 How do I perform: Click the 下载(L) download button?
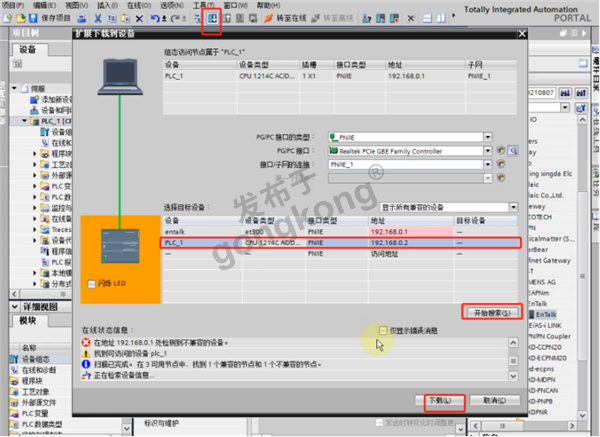click(x=440, y=401)
